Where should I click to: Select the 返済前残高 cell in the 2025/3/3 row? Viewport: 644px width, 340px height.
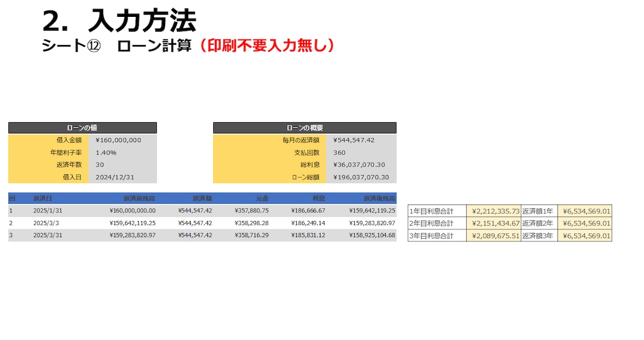132,223
